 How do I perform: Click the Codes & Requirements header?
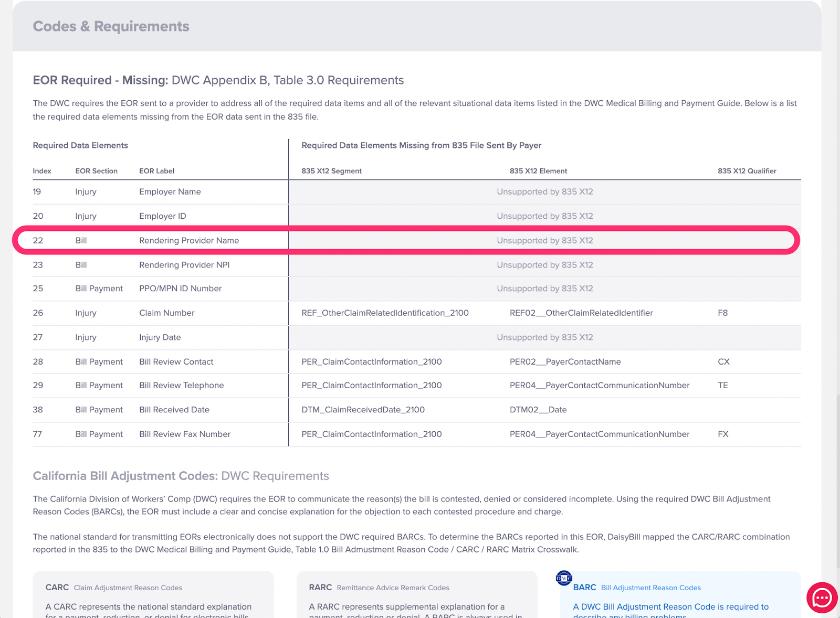111,27
